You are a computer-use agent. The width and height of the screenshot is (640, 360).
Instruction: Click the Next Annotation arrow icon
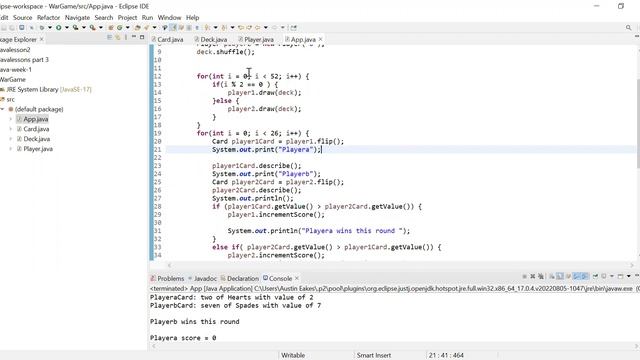[207, 28]
